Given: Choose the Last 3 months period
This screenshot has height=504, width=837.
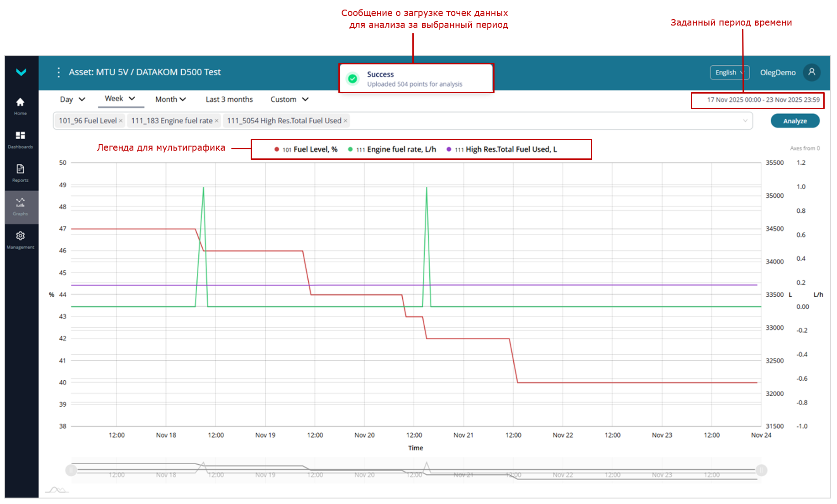Looking at the screenshot, I should point(229,100).
